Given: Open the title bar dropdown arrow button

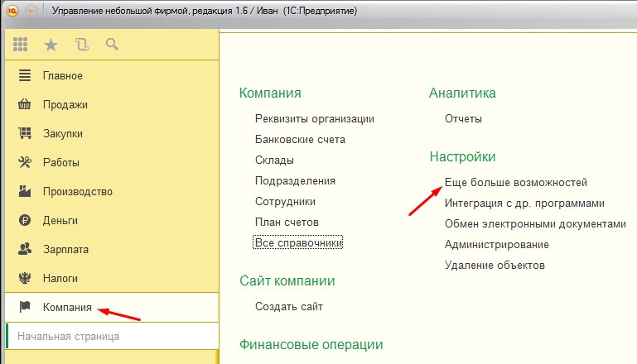Looking at the screenshot, I should pyautogui.click(x=31, y=11).
